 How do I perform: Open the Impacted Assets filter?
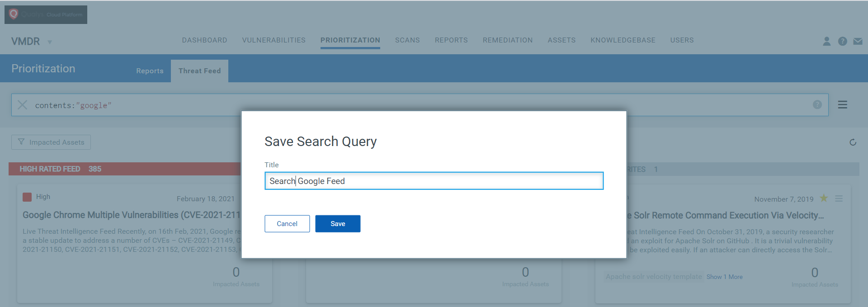51,142
